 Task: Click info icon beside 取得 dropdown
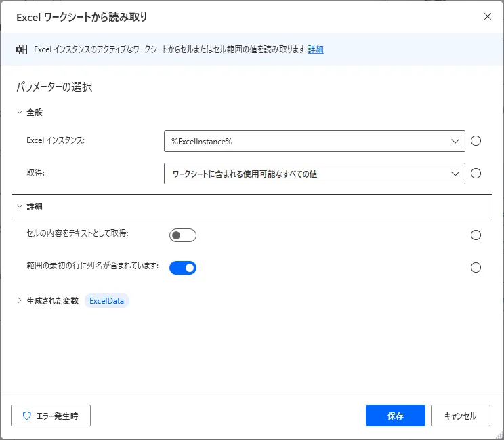tap(476, 174)
